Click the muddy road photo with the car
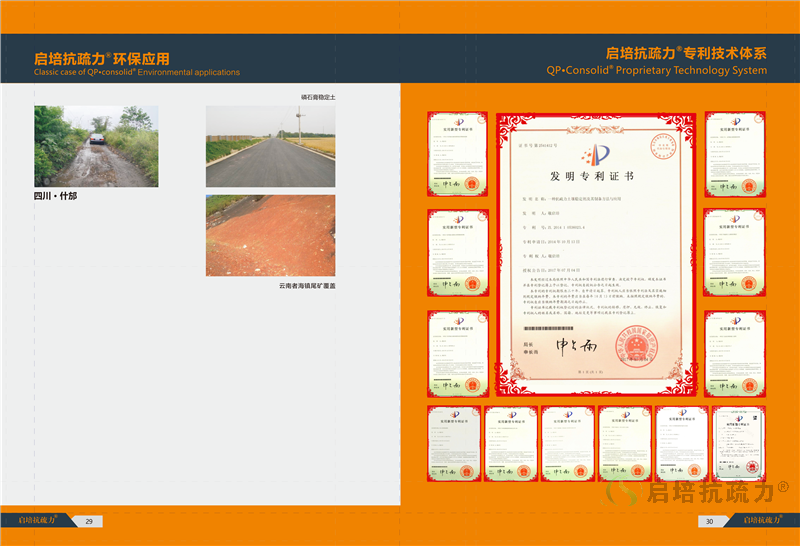This screenshot has height=546, width=800. coord(96,146)
